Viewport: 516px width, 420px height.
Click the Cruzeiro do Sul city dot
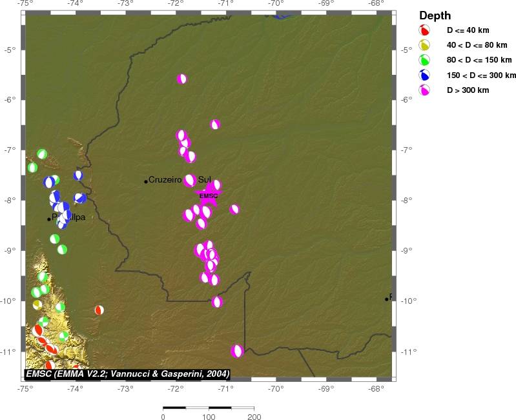pos(146,181)
